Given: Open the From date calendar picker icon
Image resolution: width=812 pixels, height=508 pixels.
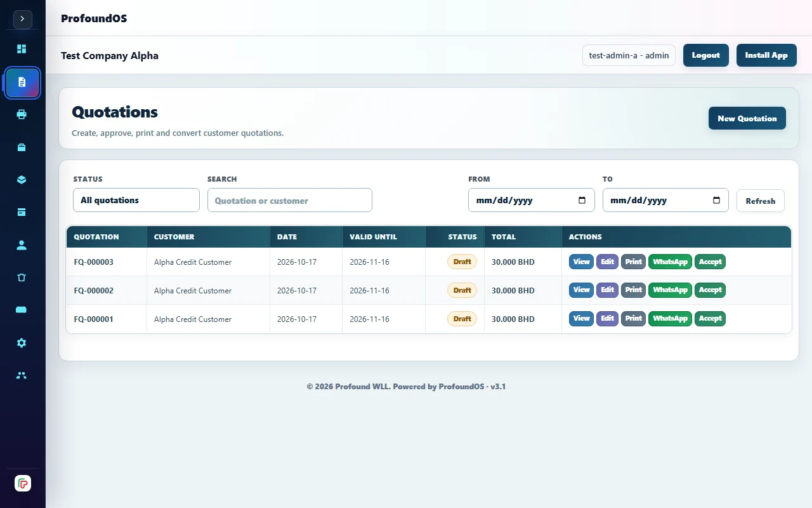Looking at the screenshot, I should [582, 200].
